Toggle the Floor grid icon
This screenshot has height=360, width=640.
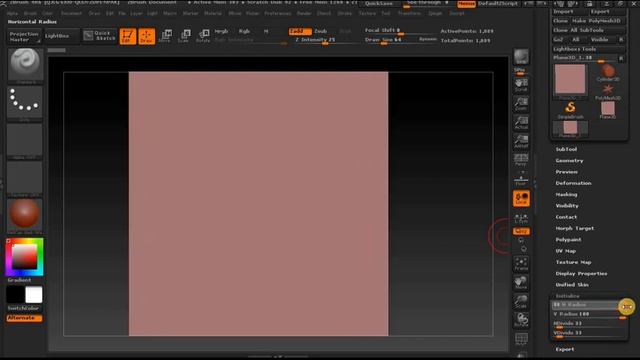pos(521,179)
